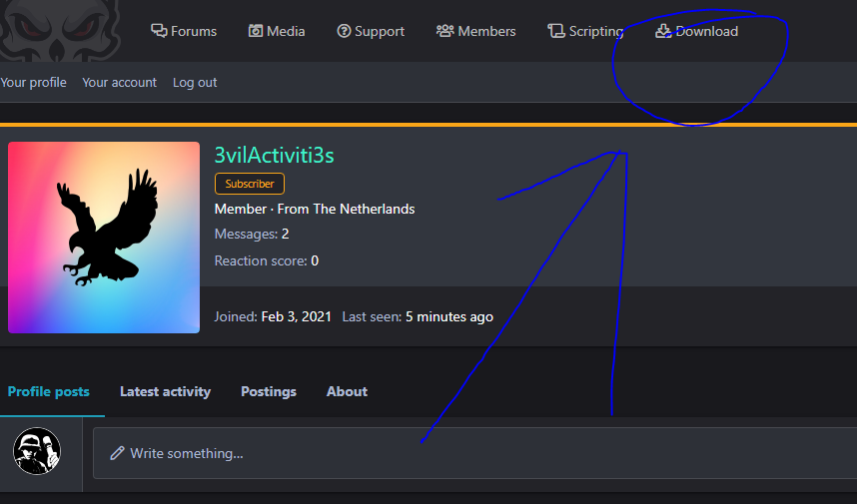Click the Download tray icon
This screenshot has height=504, width=857.
coord(663,31)
